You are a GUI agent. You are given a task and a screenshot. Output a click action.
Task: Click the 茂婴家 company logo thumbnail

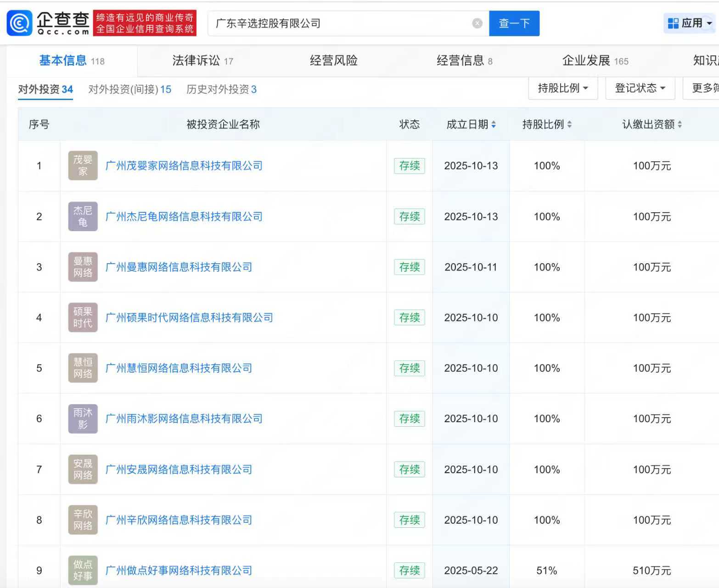(x=83, y=166)
